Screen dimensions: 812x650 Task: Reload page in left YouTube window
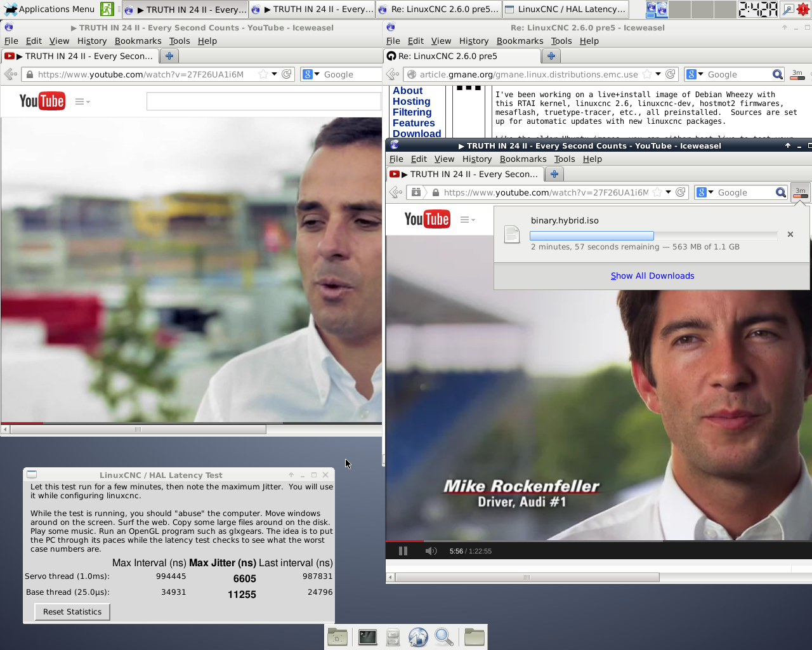pyautogui.click(x=287, y=74)
